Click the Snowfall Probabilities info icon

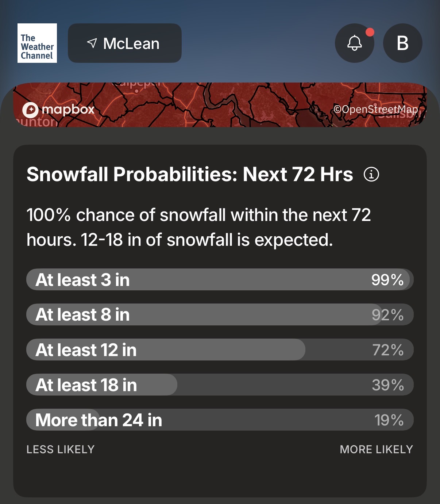(x=371, y=174)
